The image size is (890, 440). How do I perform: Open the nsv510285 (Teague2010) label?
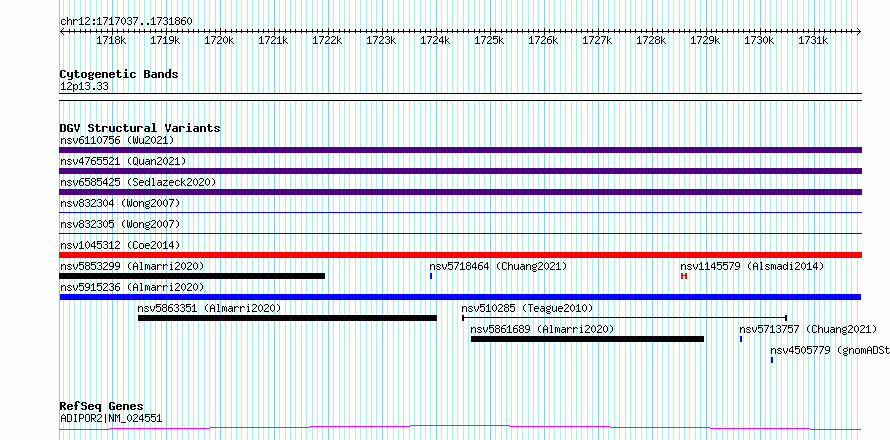[527, 308]
